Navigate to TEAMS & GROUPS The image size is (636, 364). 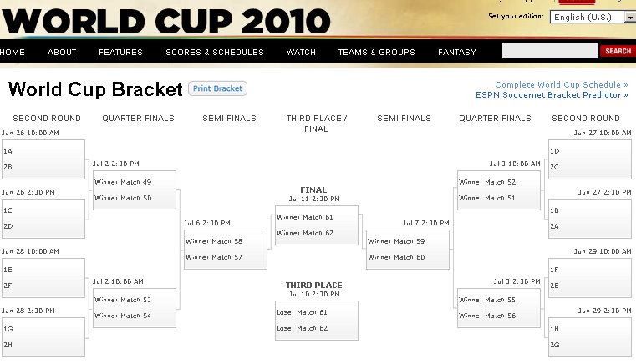[x=376, y=53]
